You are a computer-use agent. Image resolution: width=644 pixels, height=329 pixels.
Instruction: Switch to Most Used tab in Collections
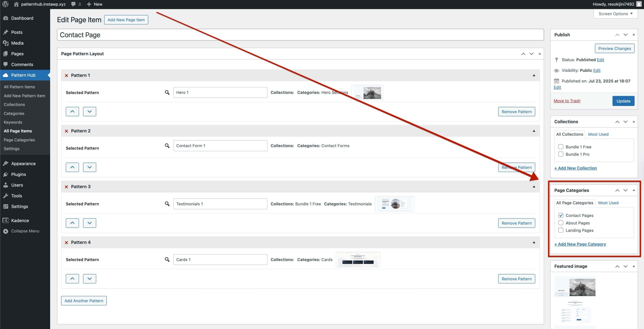point(598,134)
